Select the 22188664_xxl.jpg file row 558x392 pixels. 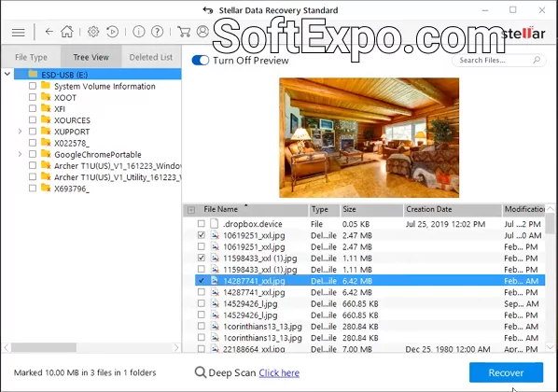coord(370,349)
